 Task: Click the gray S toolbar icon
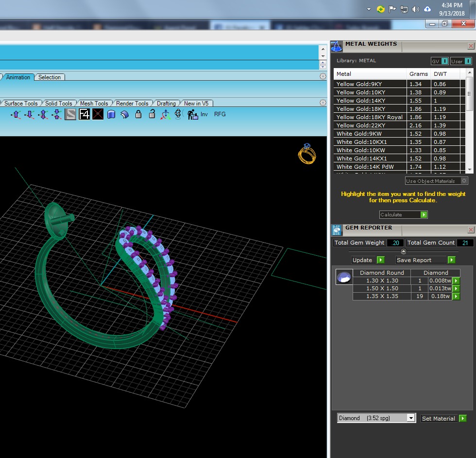[x=70, y=114]
